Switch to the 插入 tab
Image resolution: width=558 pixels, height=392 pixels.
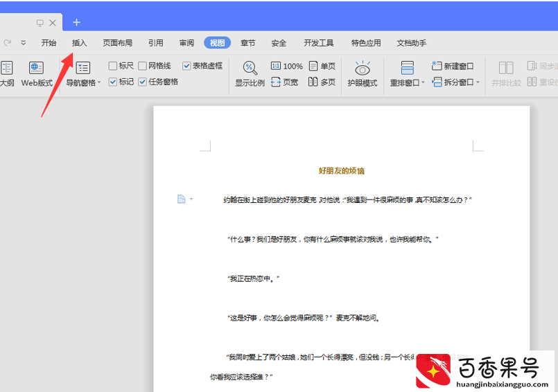click(79, 43)
